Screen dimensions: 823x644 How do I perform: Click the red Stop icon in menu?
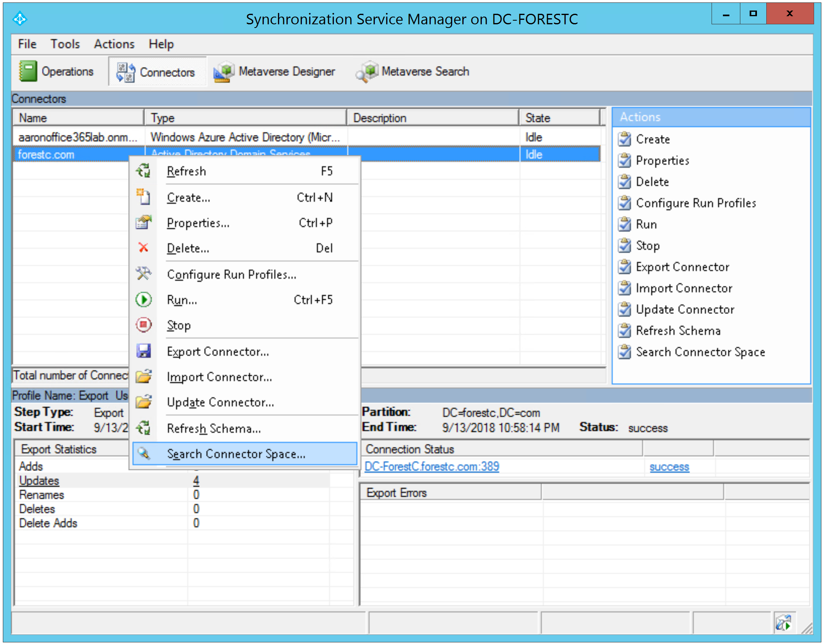pos(143,325)
